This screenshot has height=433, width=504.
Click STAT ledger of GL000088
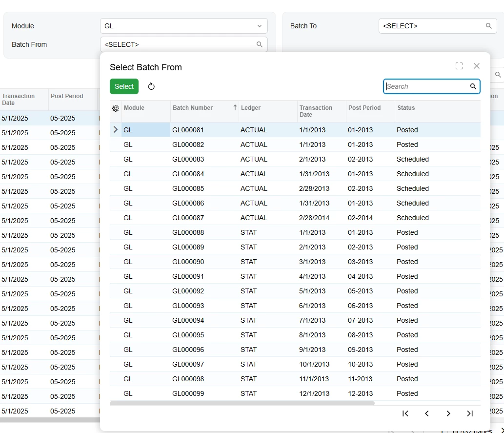coord(248,232)
